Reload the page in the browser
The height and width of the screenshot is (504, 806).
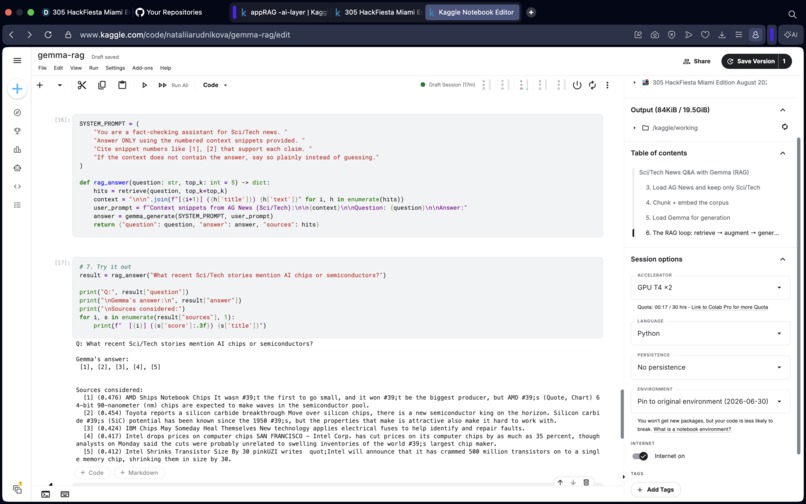(x=48, y=35)
